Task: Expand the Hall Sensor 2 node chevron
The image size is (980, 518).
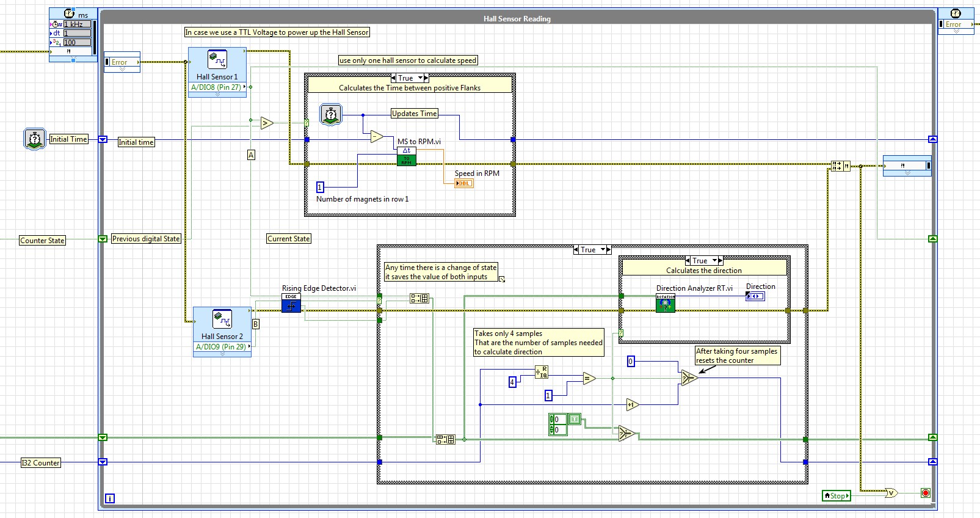Action: (x=222, y=354)
